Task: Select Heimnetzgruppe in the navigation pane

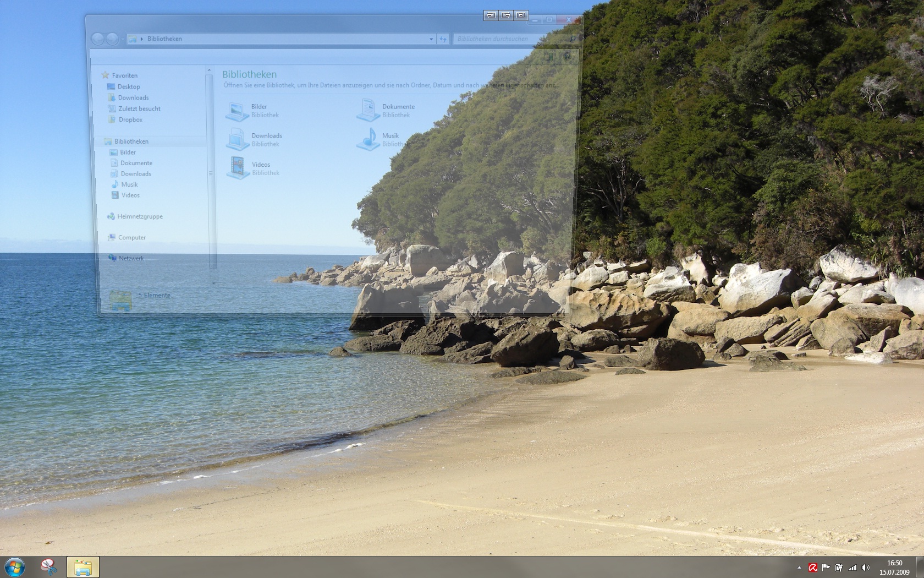Action: point(140,216)
